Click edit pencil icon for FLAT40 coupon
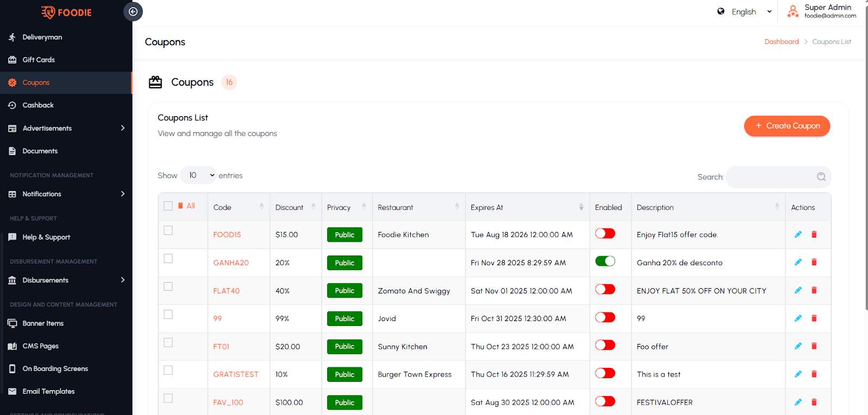The image size is (868, 415). coord(798,290)
